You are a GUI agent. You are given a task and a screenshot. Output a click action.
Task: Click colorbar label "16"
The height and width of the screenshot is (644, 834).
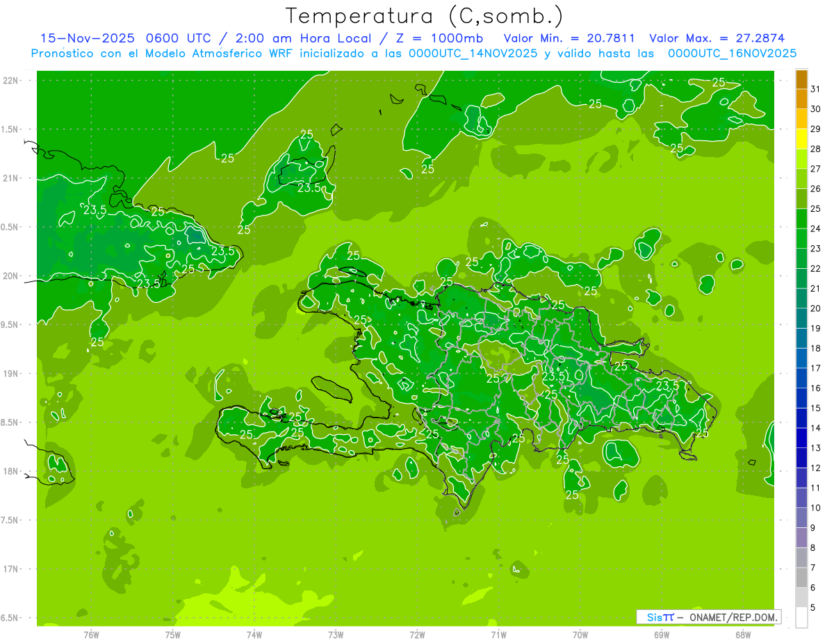click(x=817, y=388)
